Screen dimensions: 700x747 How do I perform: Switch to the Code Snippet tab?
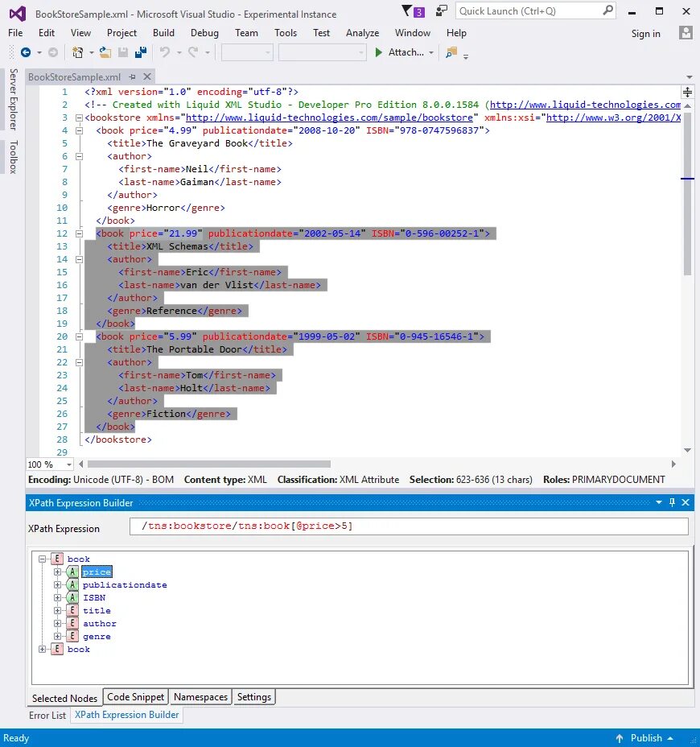(x=135, y=696)
